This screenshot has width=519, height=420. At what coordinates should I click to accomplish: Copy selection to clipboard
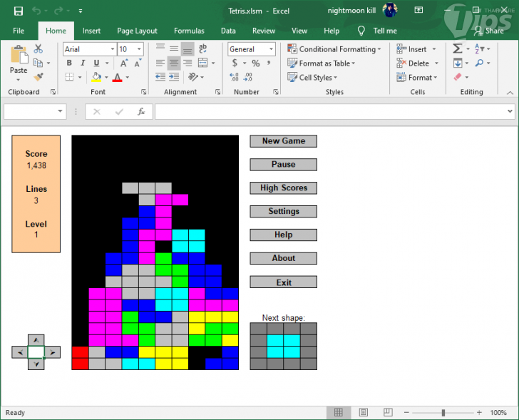38,63
